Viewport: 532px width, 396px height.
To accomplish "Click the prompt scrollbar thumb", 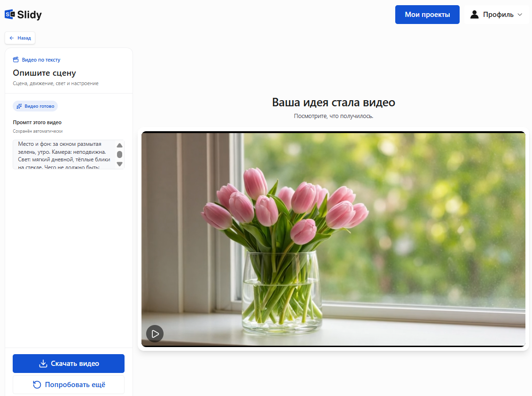I will (119, 155).
